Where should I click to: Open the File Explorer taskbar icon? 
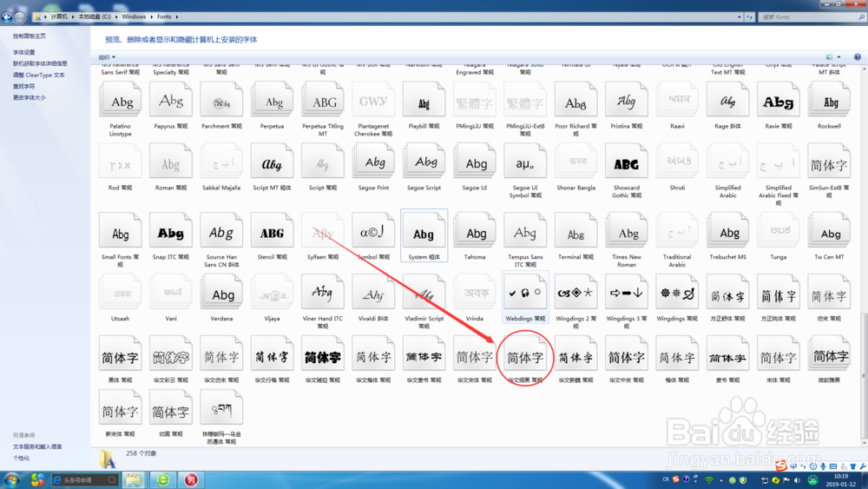point(133,479)
